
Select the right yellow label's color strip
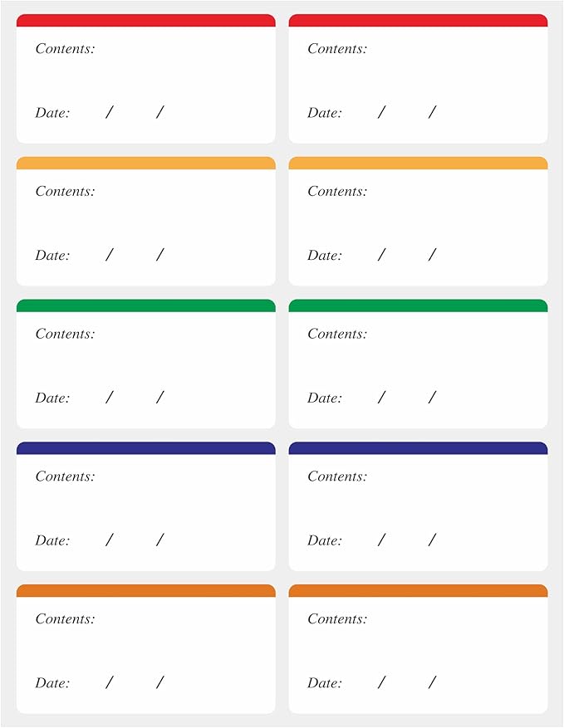tap(418, 163)
